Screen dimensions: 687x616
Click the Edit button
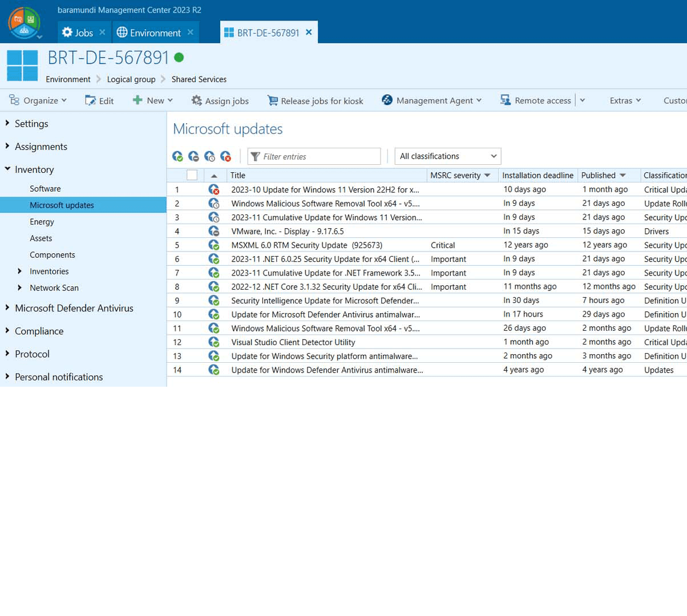click(x=99, y=101)
